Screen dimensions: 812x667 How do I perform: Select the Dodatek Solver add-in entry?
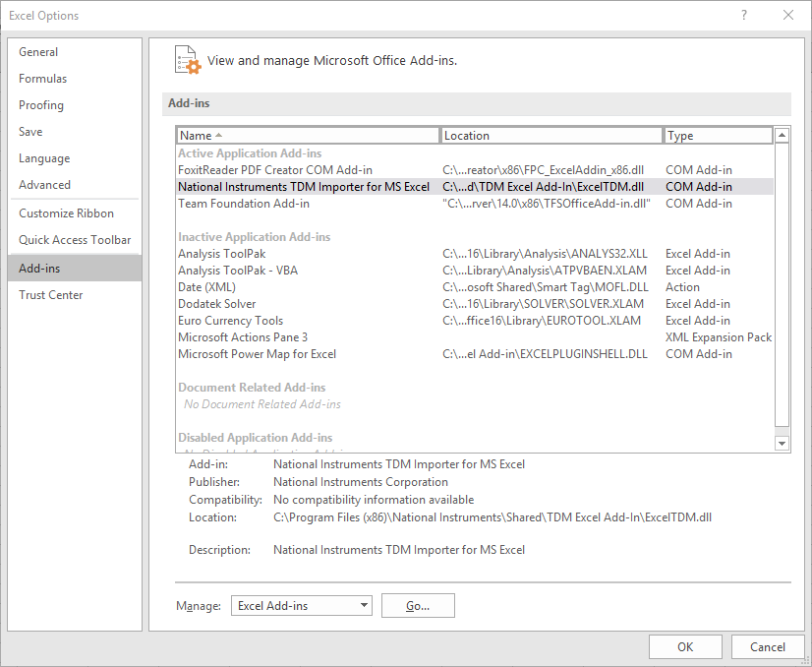point(217,304)
